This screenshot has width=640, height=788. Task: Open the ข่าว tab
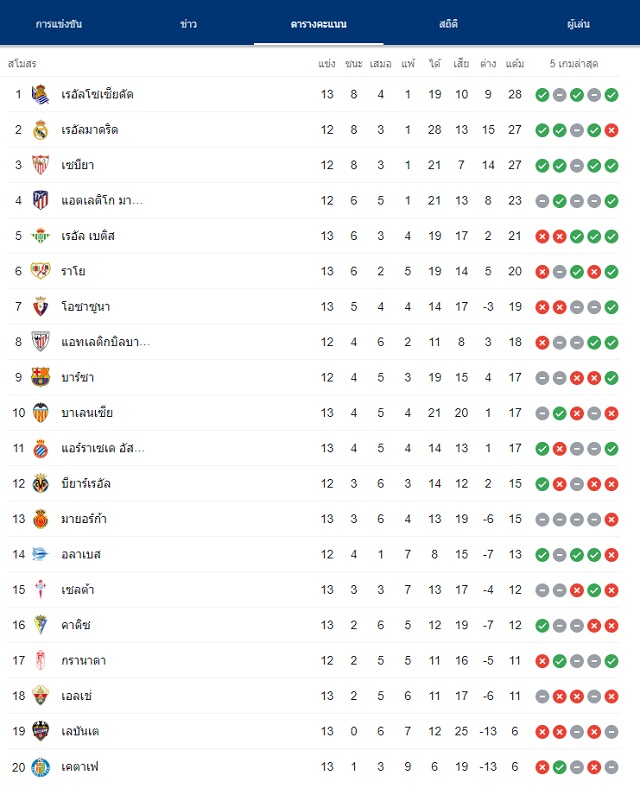188,24
